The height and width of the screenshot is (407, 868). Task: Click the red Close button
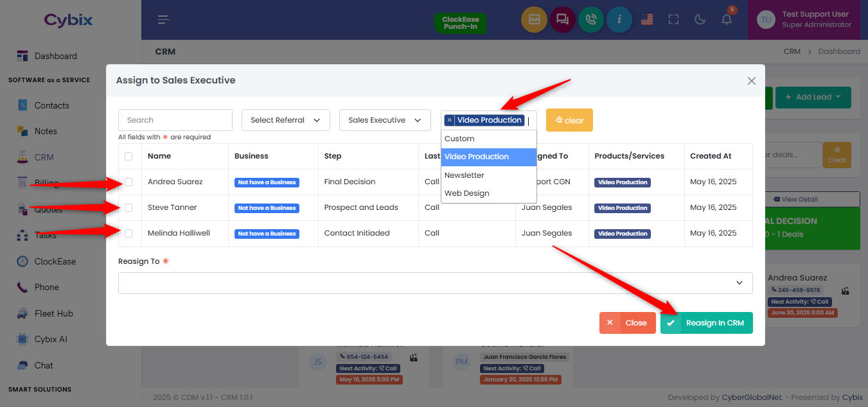point(628,323)
